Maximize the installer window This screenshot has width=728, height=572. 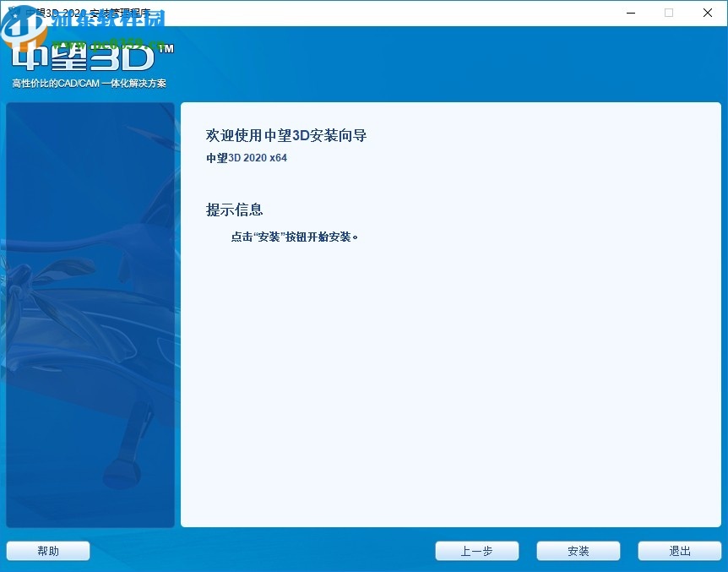pyautogui.click(x=668, y=13)
